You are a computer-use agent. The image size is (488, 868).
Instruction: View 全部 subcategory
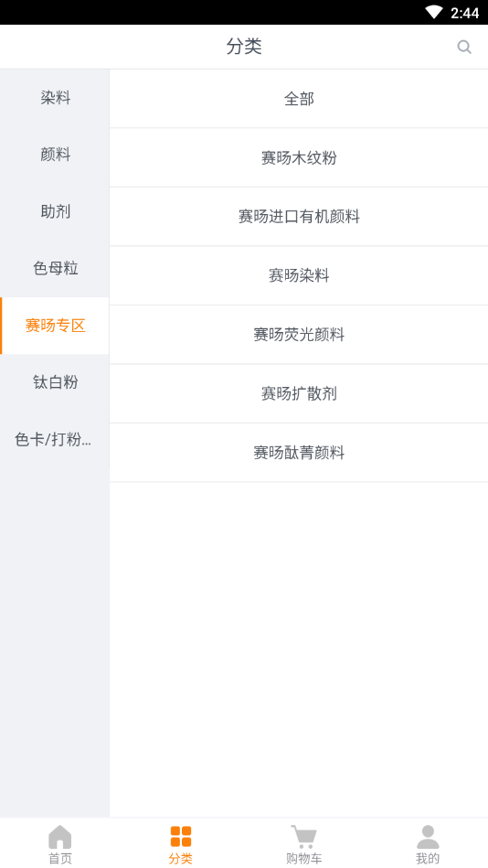[299, 99]
